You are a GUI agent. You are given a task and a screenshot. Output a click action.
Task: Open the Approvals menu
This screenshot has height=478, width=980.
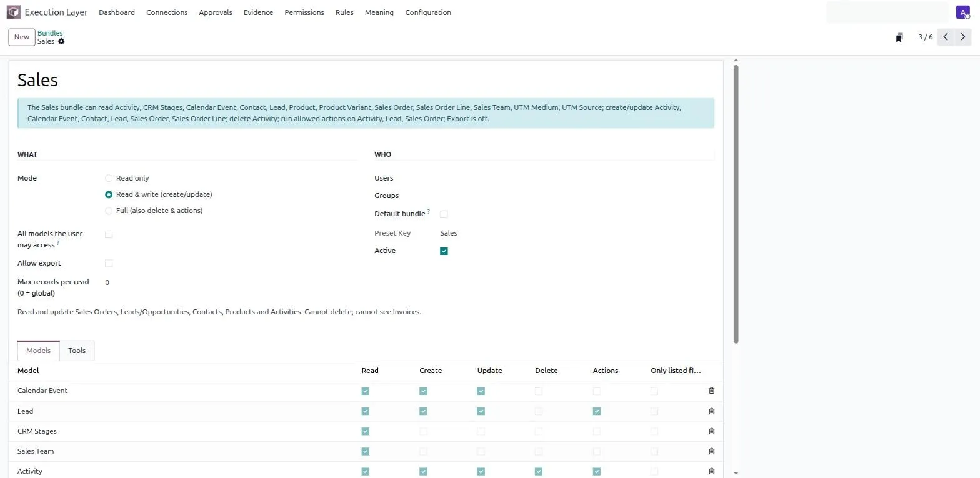point(216,12)
